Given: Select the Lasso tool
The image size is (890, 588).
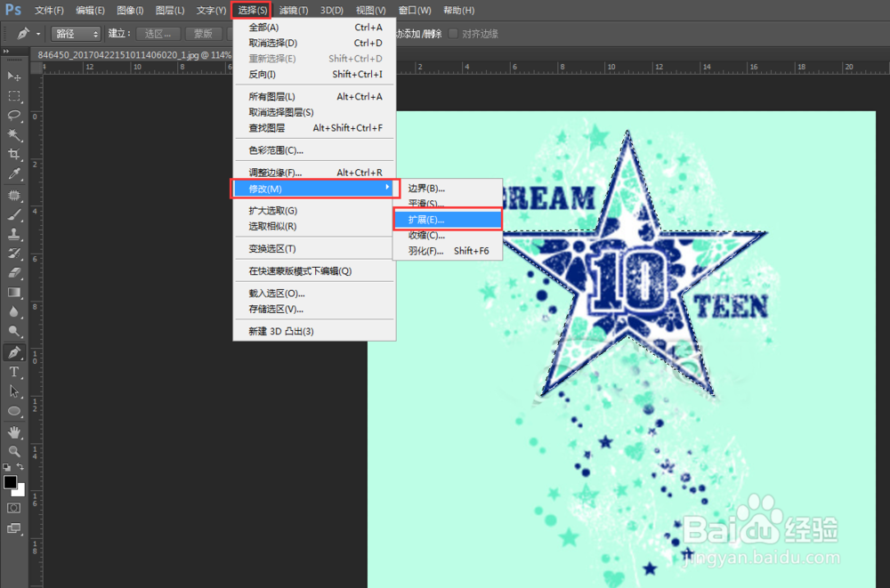Looking at the screenshot, I should pos(13,116).
